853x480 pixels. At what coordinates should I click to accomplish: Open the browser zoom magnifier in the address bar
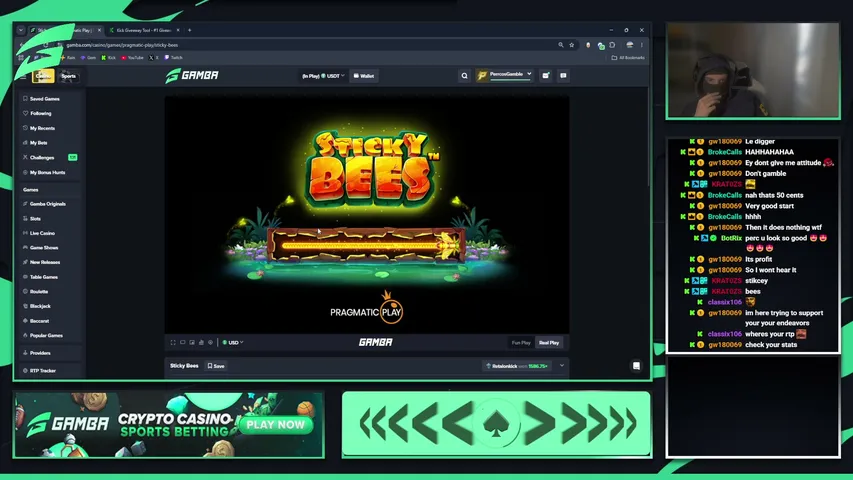[561, 45]
